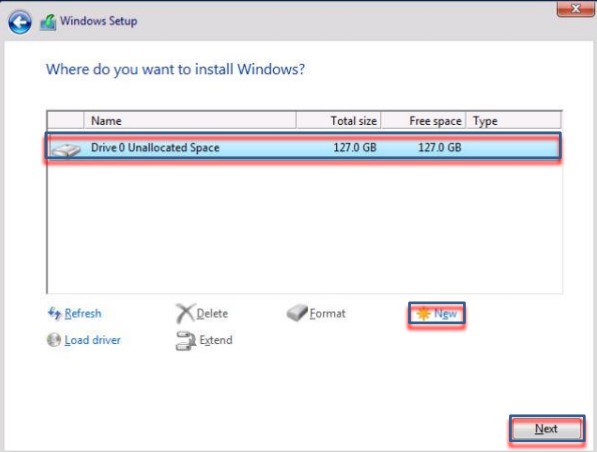Click the drive icon for Drive 0
597x453 pixels.
(66, 150)
